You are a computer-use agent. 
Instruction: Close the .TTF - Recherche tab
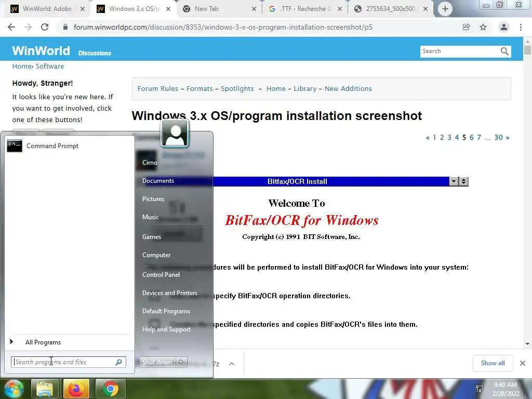tap(340, 9)
